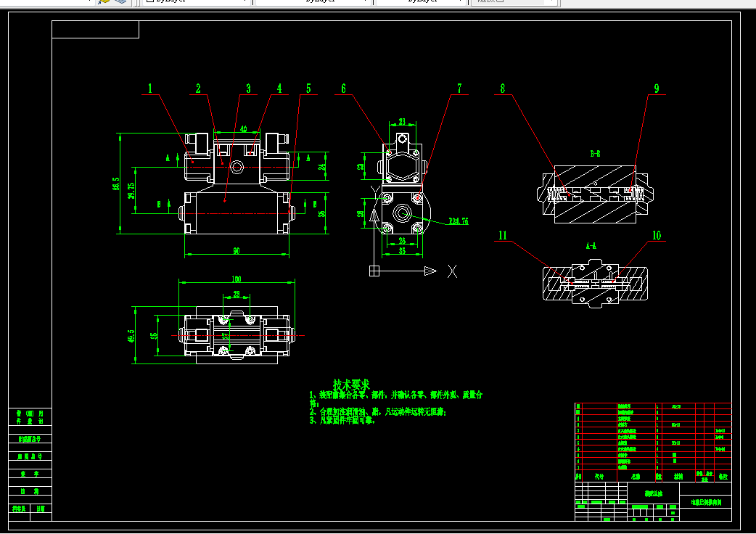Click the X axis label of UCS icon

click(452, 271)
